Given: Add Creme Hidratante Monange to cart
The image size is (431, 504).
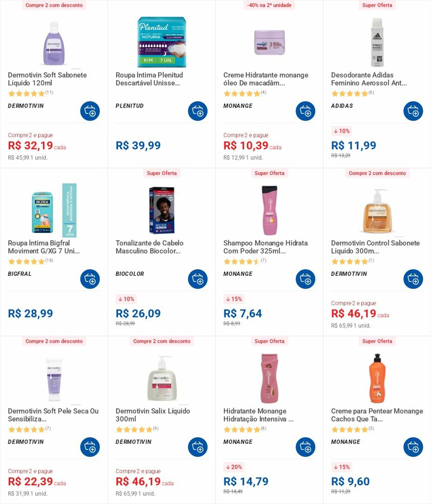Looking at the screenshot, I should click(x=305, y=111).
